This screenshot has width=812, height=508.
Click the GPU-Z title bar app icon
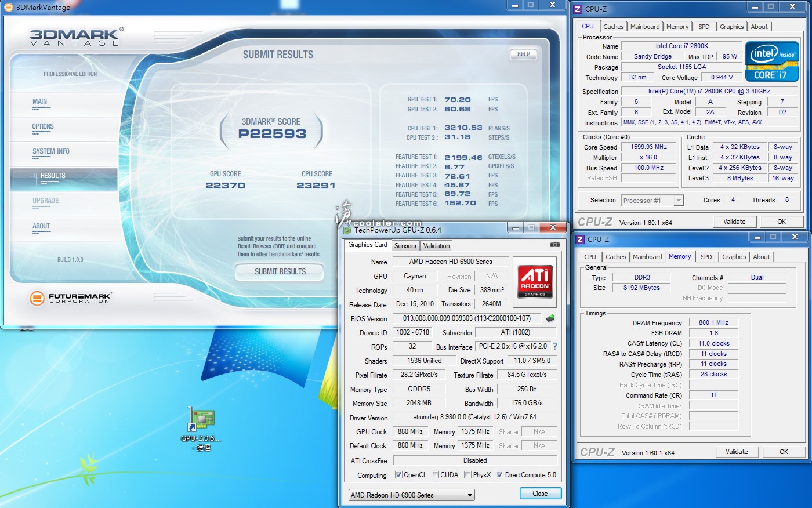(x=347, y=230)
